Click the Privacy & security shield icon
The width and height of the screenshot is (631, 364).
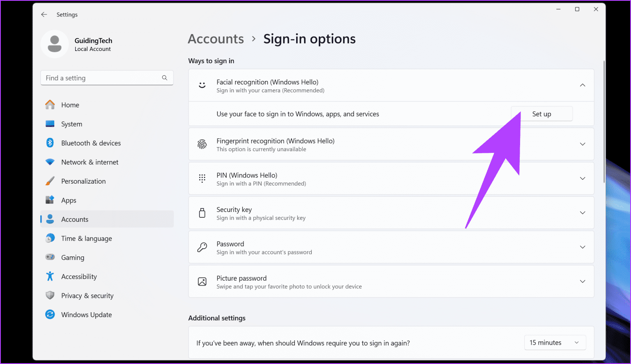(50, 295)
